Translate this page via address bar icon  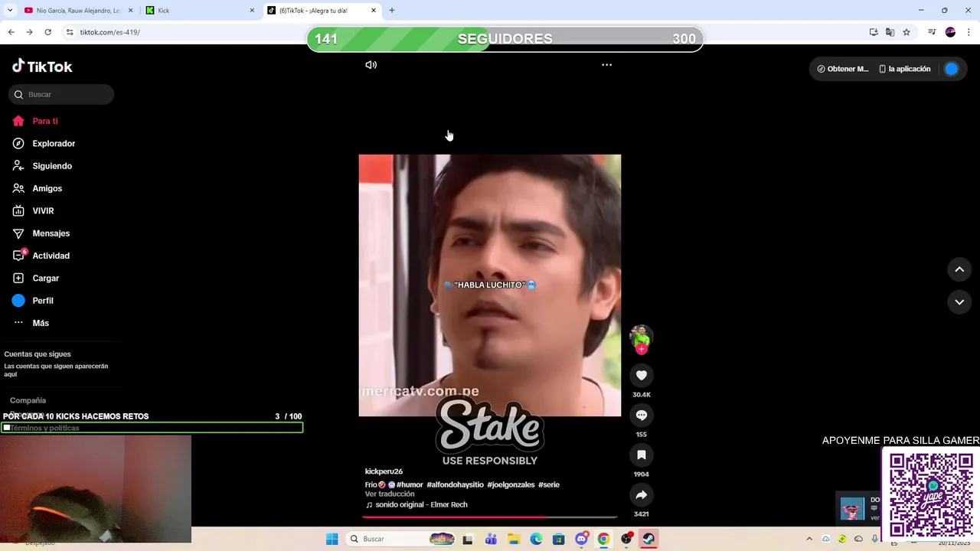point(890,32)
